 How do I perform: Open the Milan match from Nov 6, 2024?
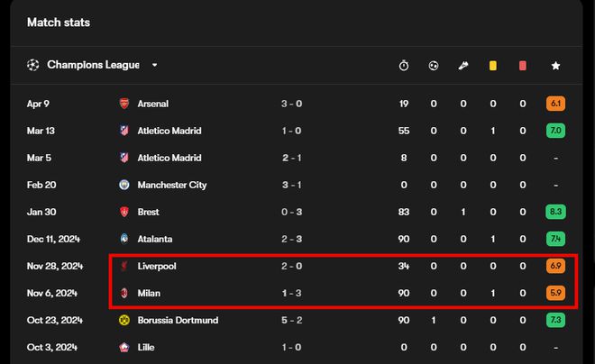(x=297, y=293)
